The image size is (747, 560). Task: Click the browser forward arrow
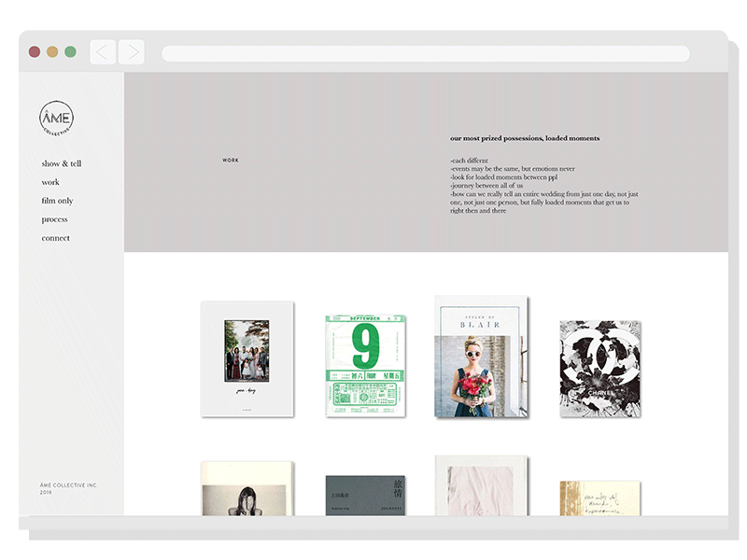click(x=132, y=52)
